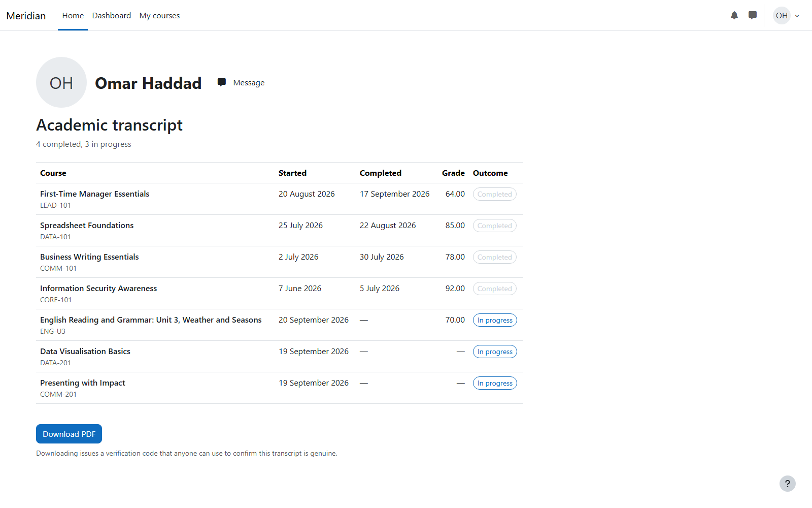Viewport: 812px width, 508px height.
Task: Click the large OH profile avatar
Action: [x=61, y=82]
